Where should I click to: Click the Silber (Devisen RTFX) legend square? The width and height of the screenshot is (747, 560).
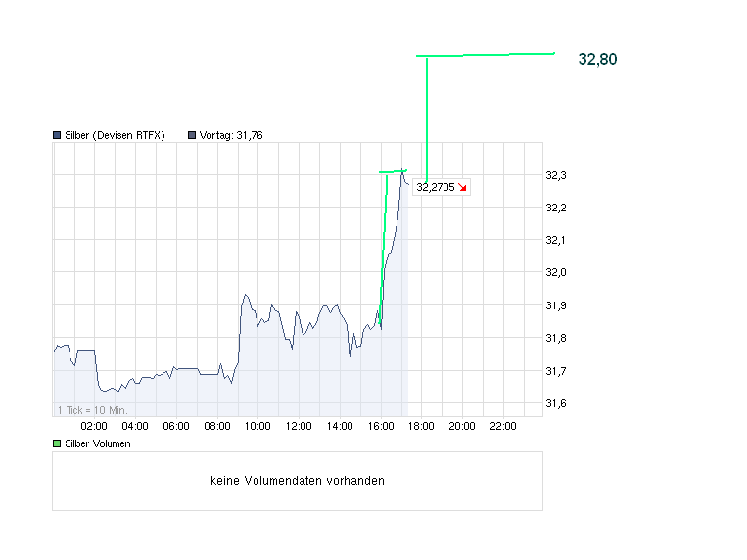[57, 135]
